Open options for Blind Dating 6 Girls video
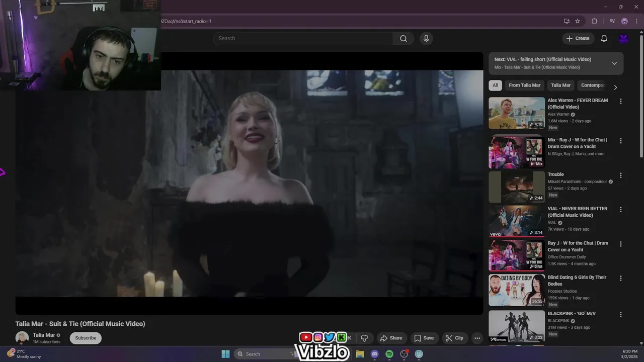 point(620,278)
